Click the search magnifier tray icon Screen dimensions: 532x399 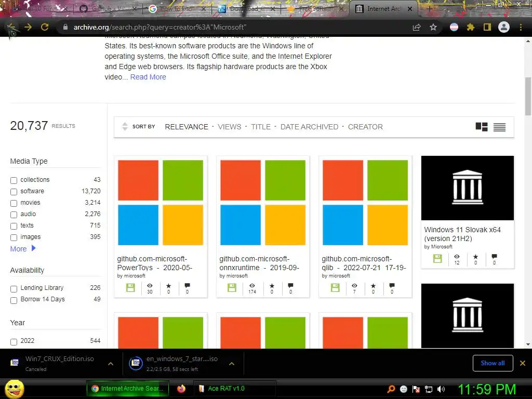(x=391, y=389)
